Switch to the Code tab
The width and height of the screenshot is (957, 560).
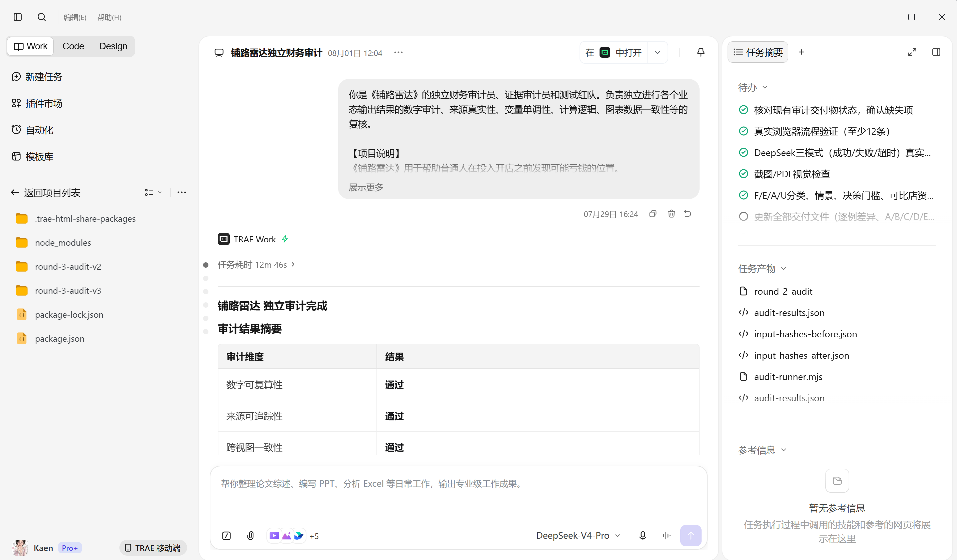pyautogui.click(x=73, y=46)
